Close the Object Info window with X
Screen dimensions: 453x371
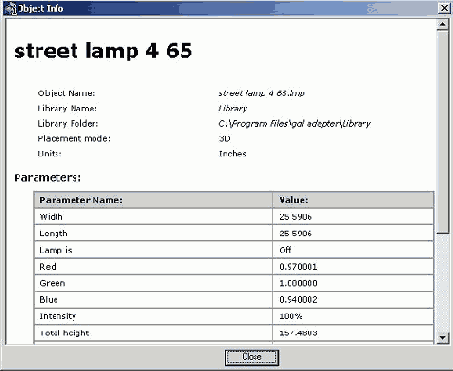point(444,8)
